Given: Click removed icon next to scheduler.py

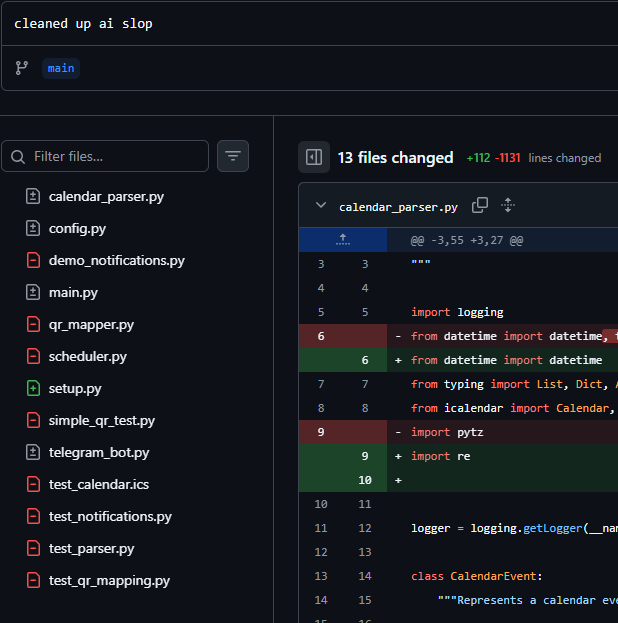Looking at the screenshot, I should [x=33, y=356].
